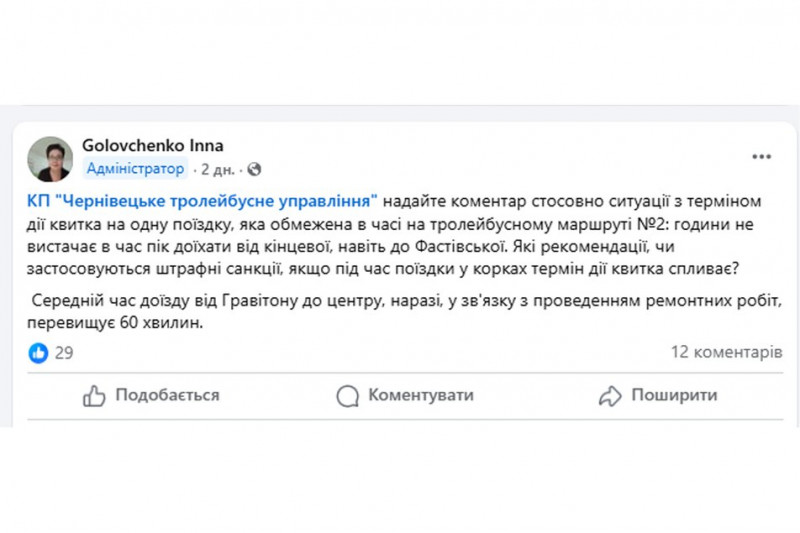Show who reacted via the 29 count
Image resolution: width=800 pixels, height=533 pixels.
pos(64,353)
